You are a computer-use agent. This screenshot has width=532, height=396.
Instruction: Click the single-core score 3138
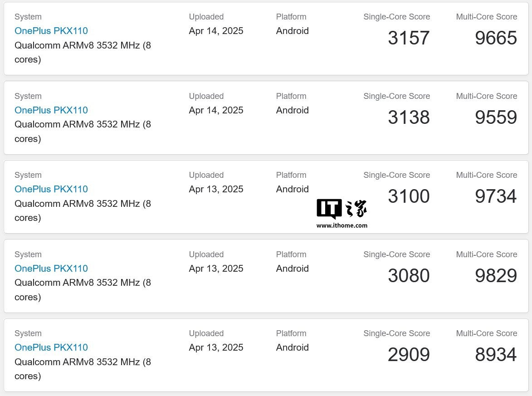409,117
